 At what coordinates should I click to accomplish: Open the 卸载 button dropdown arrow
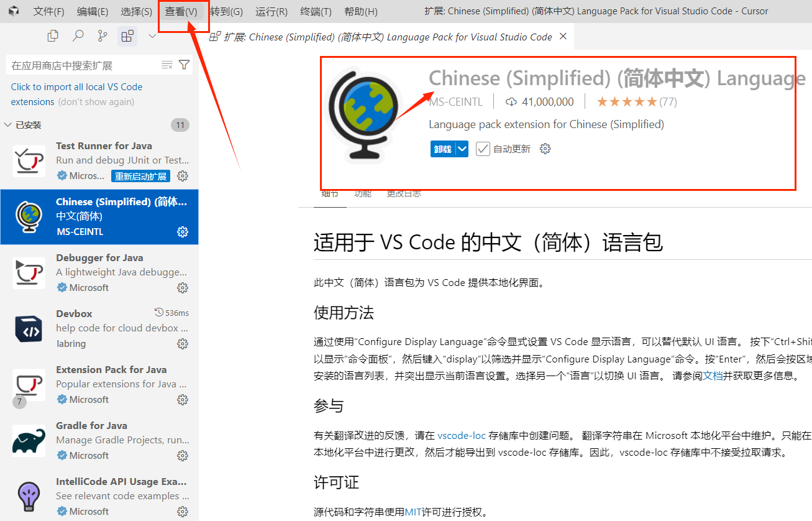462,149
